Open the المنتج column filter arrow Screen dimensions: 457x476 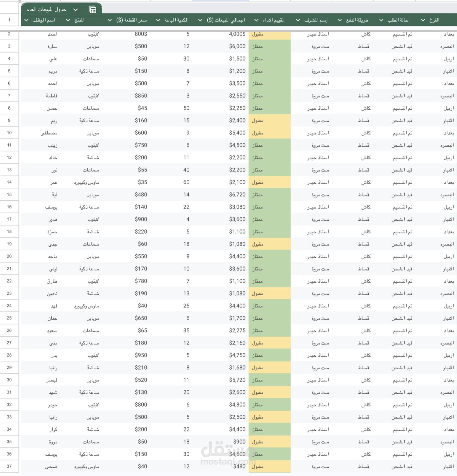[68, 20]
